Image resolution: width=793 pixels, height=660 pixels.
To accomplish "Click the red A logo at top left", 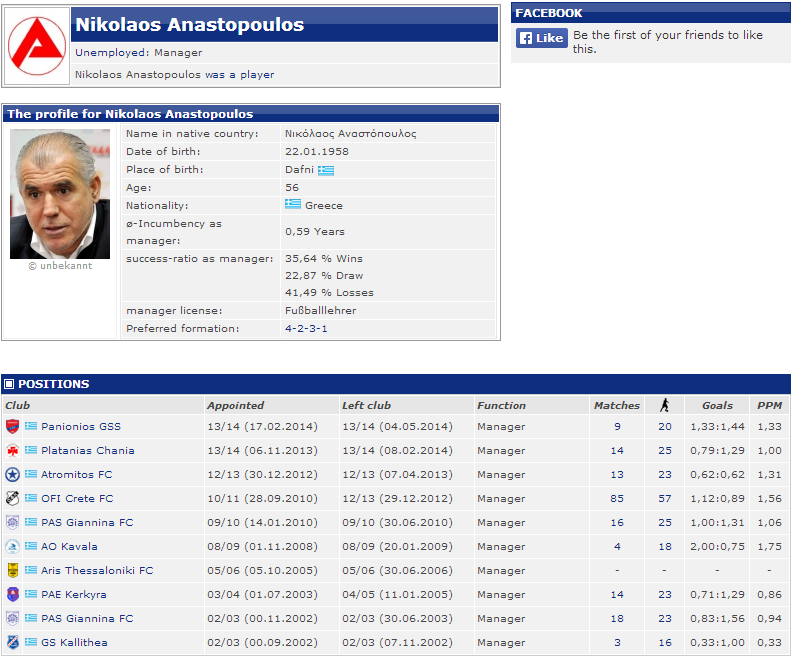I will [x=36, y=46].
